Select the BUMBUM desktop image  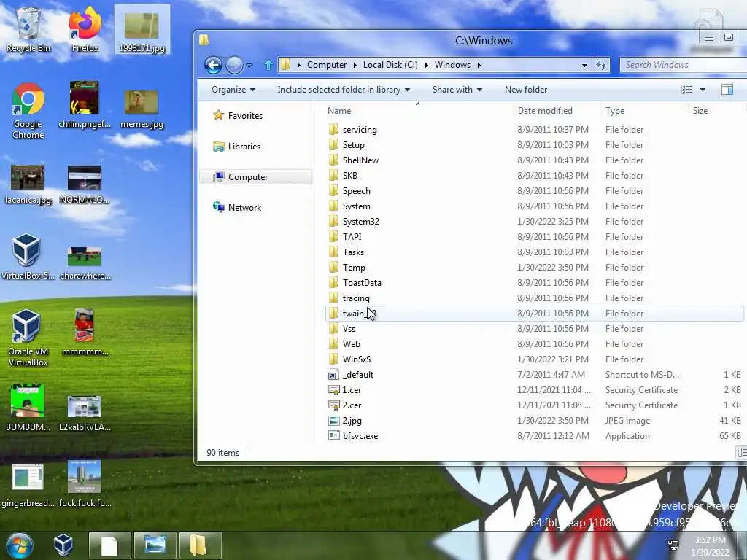28,408
